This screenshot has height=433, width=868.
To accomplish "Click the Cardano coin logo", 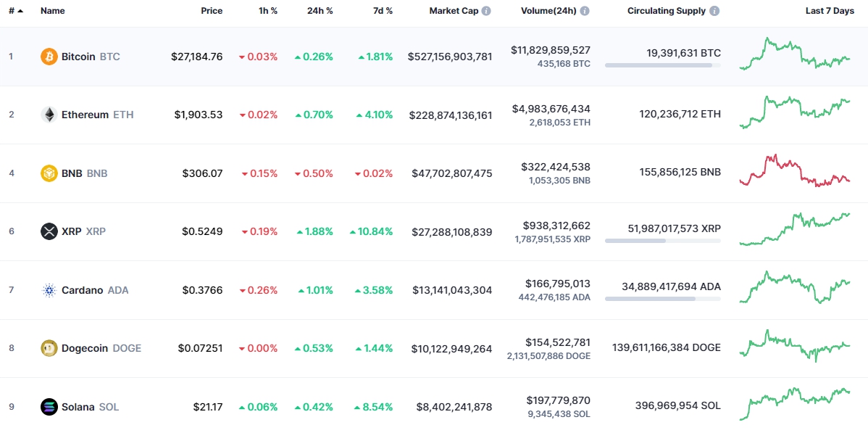I will (x=49, y=290).
